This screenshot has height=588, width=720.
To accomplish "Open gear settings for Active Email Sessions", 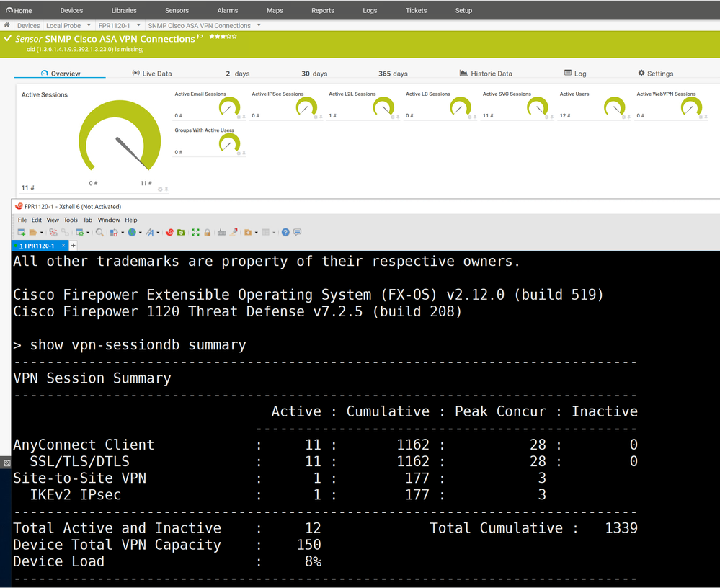I will pos(239,117).
